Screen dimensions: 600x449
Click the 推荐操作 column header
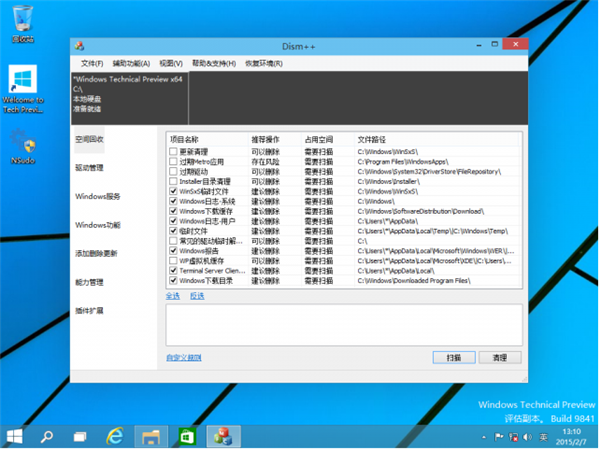pyautogui.click(x=275, y=140)
